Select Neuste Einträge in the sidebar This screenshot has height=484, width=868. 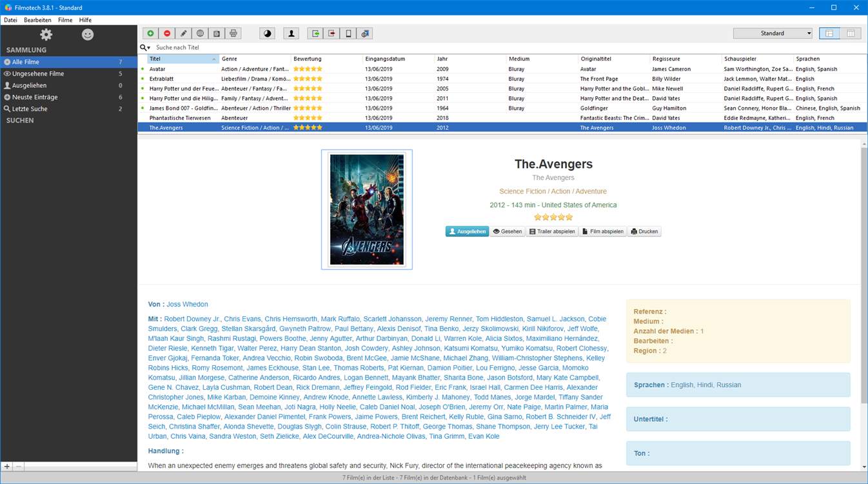pos(68,97)
